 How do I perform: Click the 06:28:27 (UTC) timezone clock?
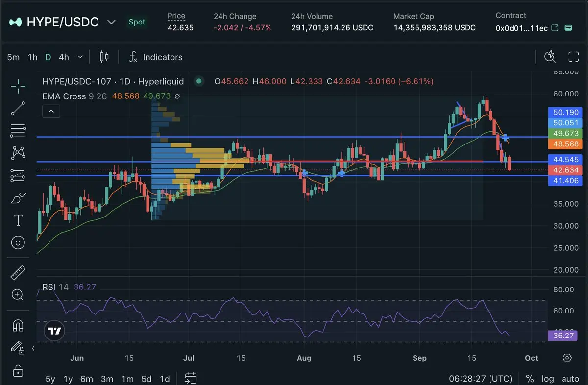pyautogui.click(x=481, y=379)
